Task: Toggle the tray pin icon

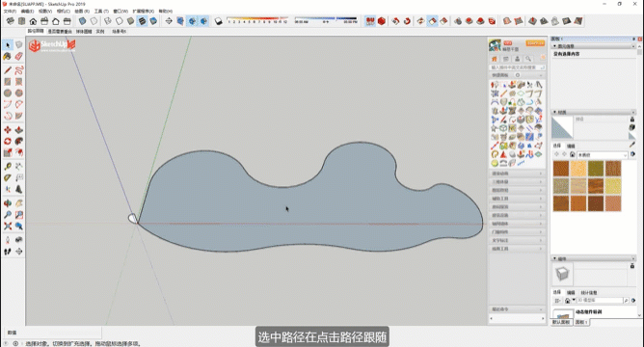Action: click(x=634, y=39)
